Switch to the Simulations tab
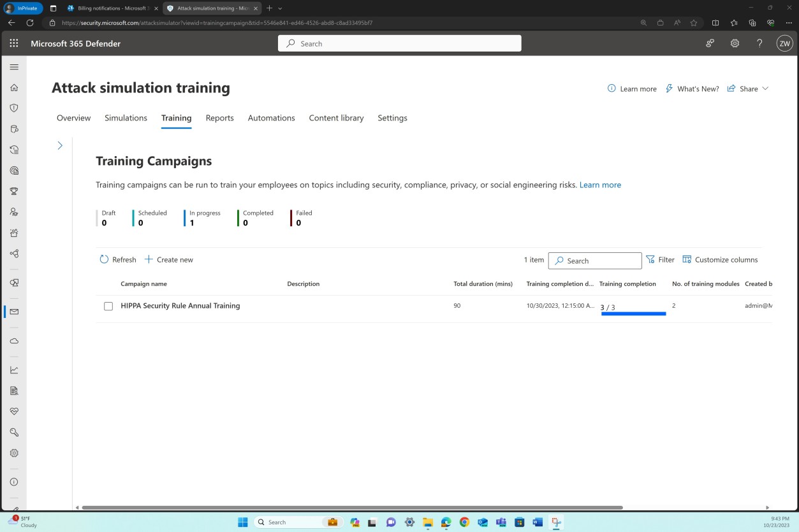This screenshot has width=799, height=532. [126, 118]
